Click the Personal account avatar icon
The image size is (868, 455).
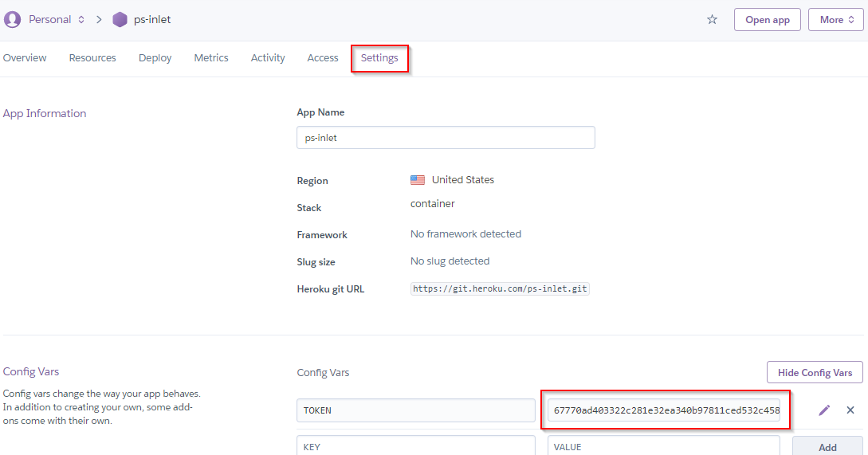click(x=12, y=19)
